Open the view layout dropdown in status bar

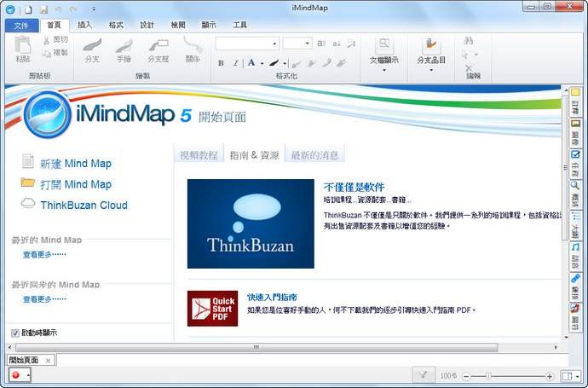tap(577, 375)
